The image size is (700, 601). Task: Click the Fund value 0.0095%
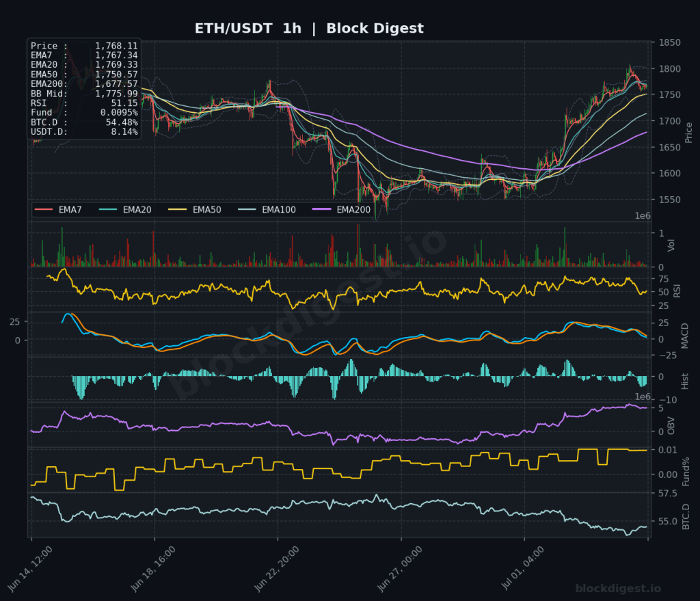[119, 113]
